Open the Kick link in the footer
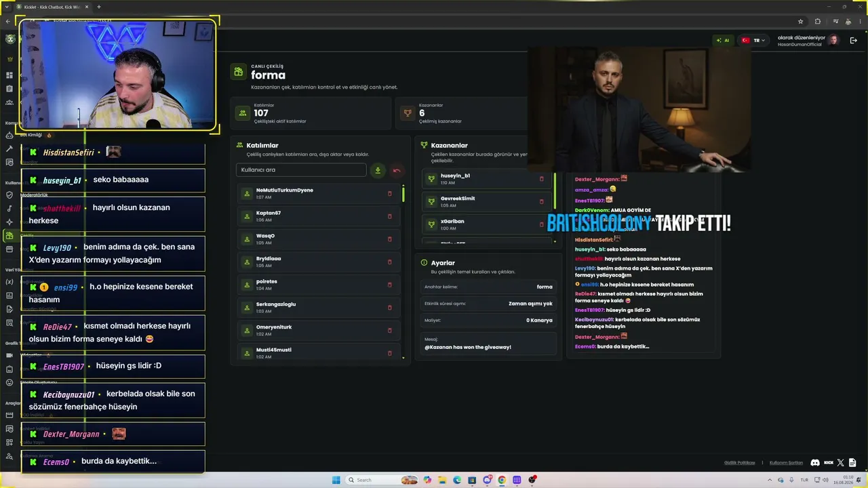868x488 pixels. click(829, 462)
